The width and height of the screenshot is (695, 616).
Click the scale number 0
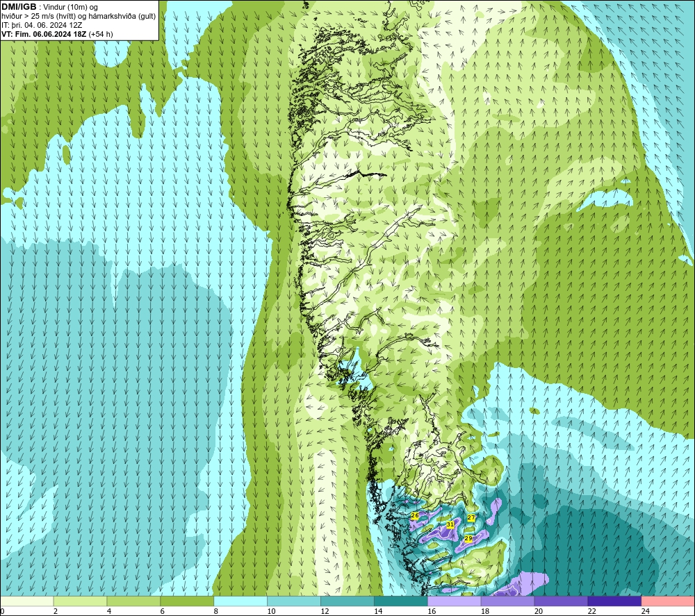[2, 611]
